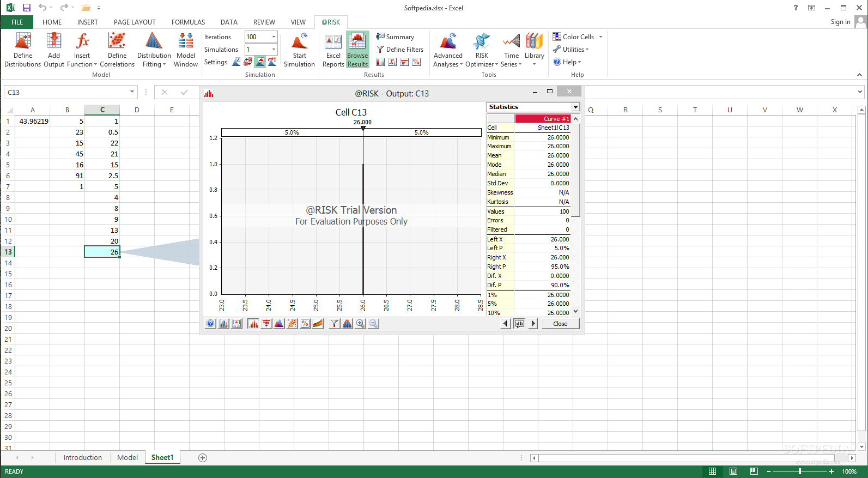Image resolution: width=868 pixels, height=478 pixels.
Task: Go to the previous output with left arrow
Action: [x=506, y=324]
